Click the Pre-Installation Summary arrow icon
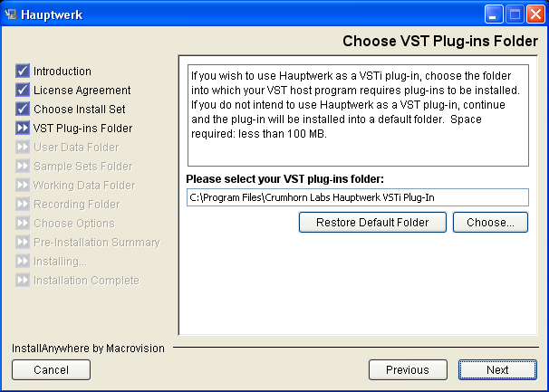This screenshot has width=549, height=392. [x=23, y=242]
